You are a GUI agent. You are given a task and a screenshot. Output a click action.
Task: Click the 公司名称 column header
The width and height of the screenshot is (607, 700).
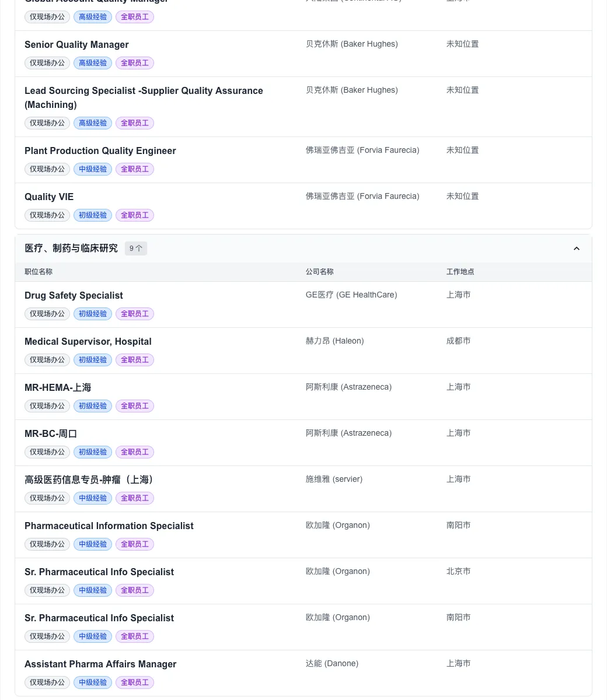pos(320,272)
